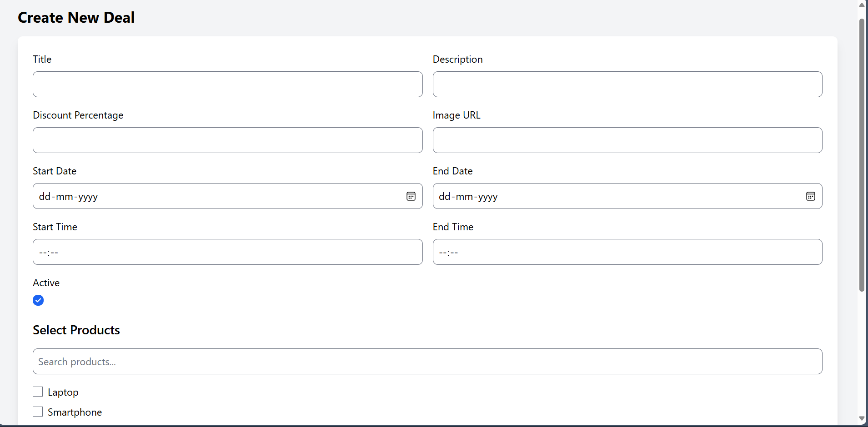The image size is (868, 427).
Task: Focus the End Time input
Action: (627, 252)
